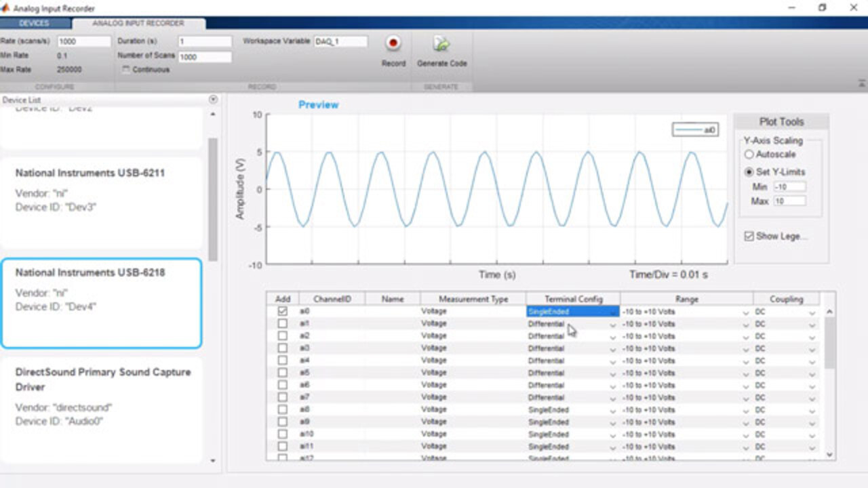Select the Autoscale radio button
The image size is (868, 488).
[749, 155]
